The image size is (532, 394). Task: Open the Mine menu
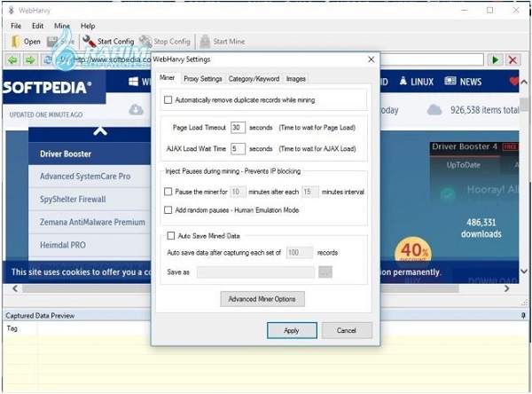pyautogui.click(x=62, y=26)
